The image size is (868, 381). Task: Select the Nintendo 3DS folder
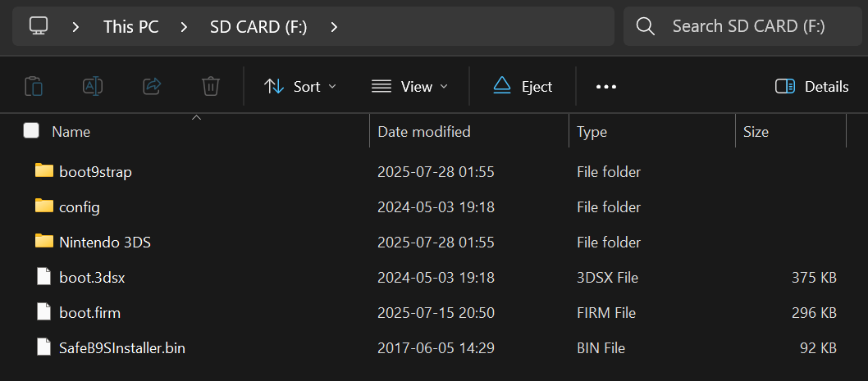click(x=105, y=242)
